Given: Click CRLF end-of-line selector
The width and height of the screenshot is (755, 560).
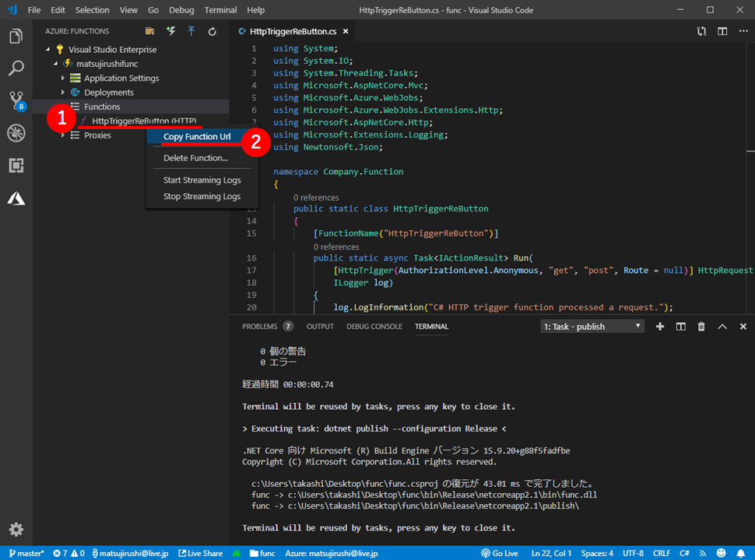Looking at the screenshot, I should tap(662, 553).
